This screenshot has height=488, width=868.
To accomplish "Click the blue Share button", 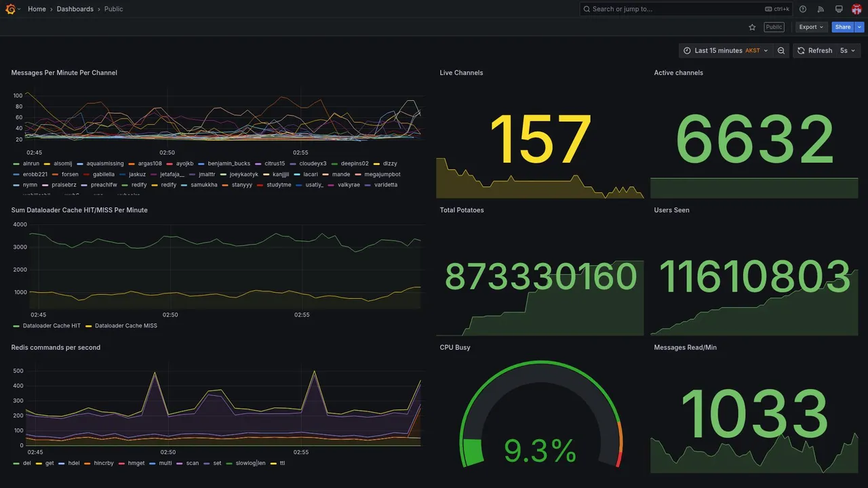I will pyautogui.click(x=843, y=27).
